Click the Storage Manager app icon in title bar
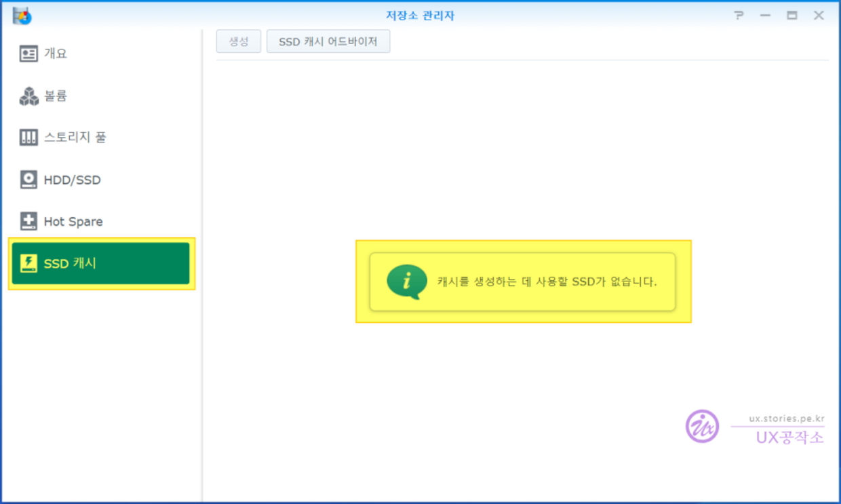The height and width of the screenshot is (504, 841). (x=22, y=15)
